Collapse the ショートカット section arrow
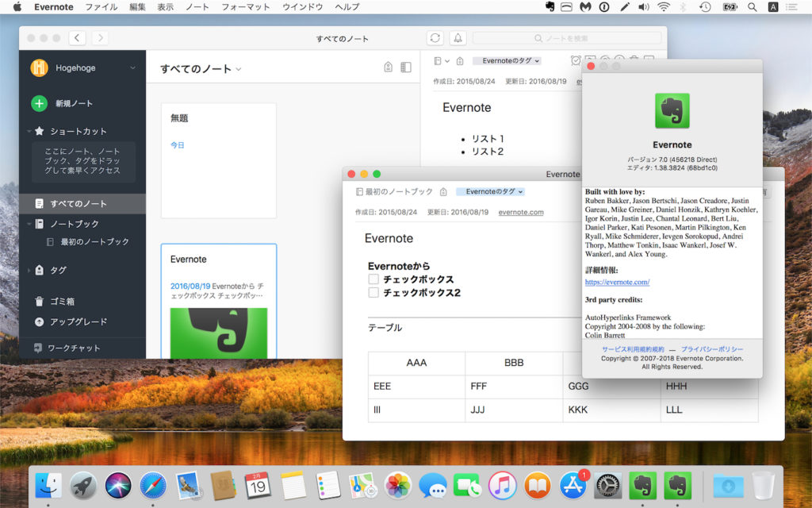812x508 pixels. (x=29, y=131)
